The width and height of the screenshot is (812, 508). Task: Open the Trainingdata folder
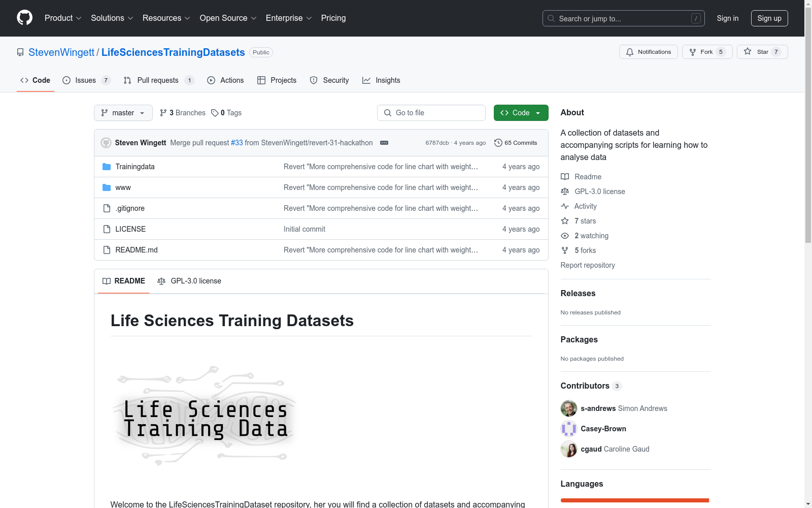135,167
